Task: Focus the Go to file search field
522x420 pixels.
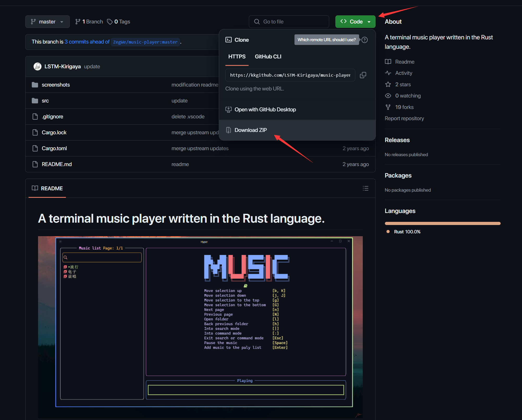Action: pyautogui.click(x=289, y=22)
